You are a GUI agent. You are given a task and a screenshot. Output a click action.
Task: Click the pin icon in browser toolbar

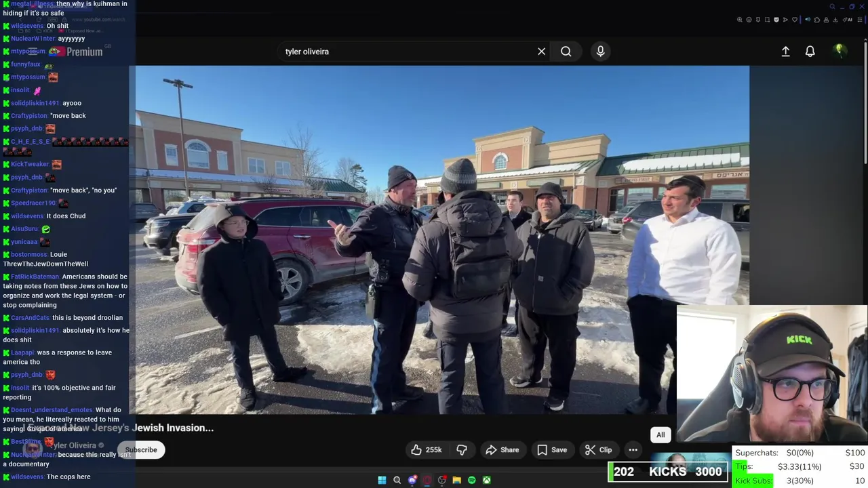point(758,20)
